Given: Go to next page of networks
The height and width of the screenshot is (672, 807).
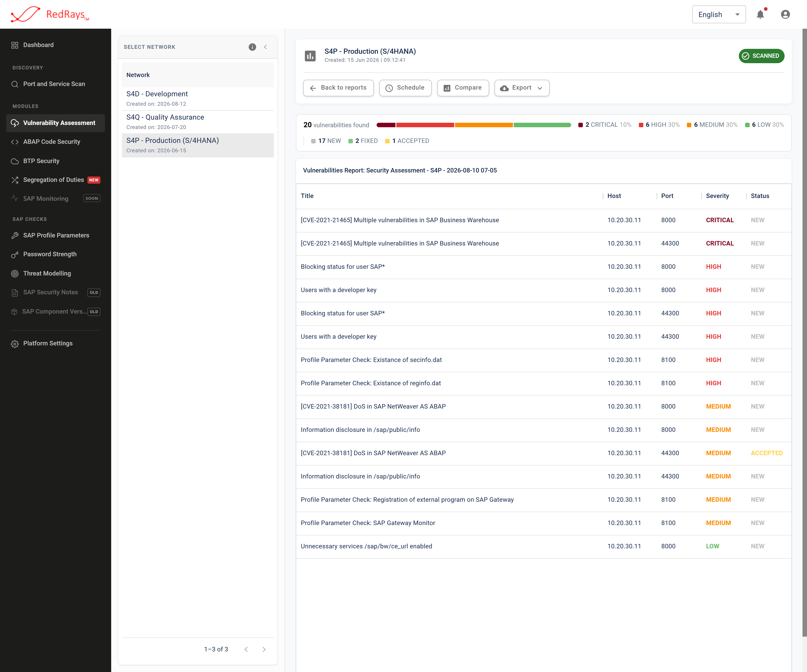Looking at the screenshot, I should pyautogui.click(x=264, y=649).
